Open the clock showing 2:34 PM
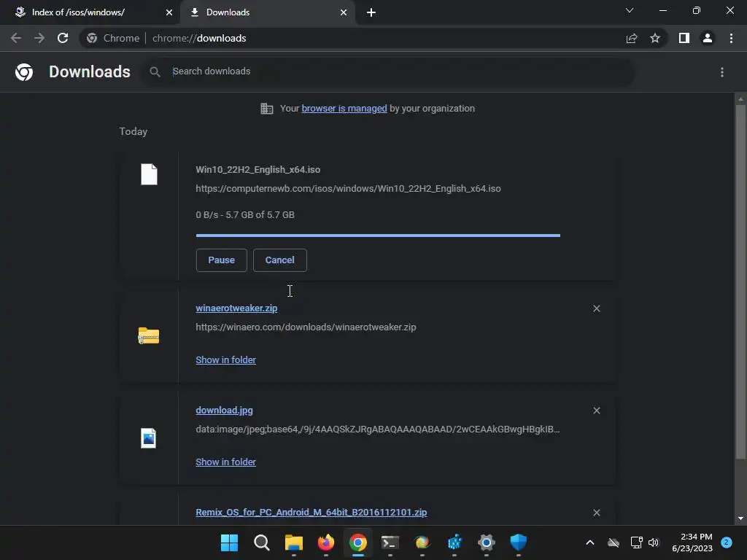Image resolution: width=747 pixels, height=560 pixels. coord(692,542)
